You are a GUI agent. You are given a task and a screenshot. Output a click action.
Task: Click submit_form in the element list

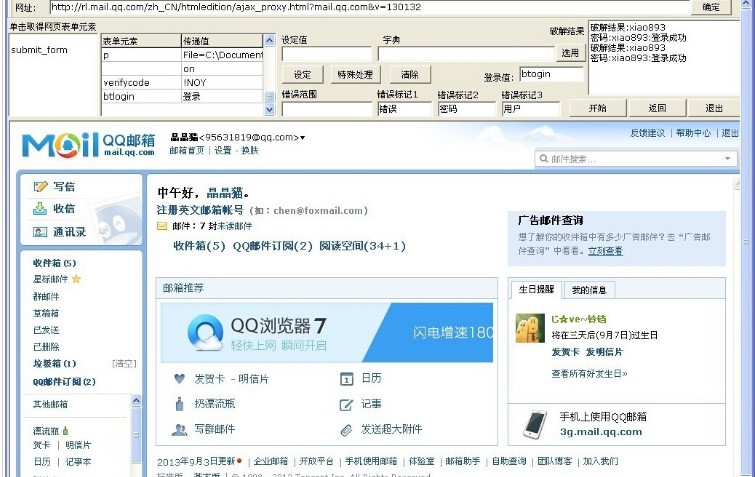point(39,50)
